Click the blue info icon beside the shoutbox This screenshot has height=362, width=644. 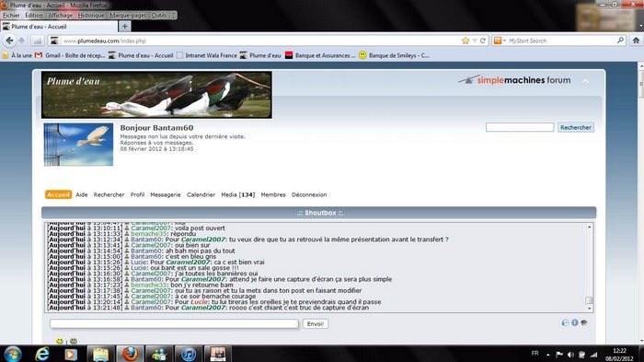[575, 323]
